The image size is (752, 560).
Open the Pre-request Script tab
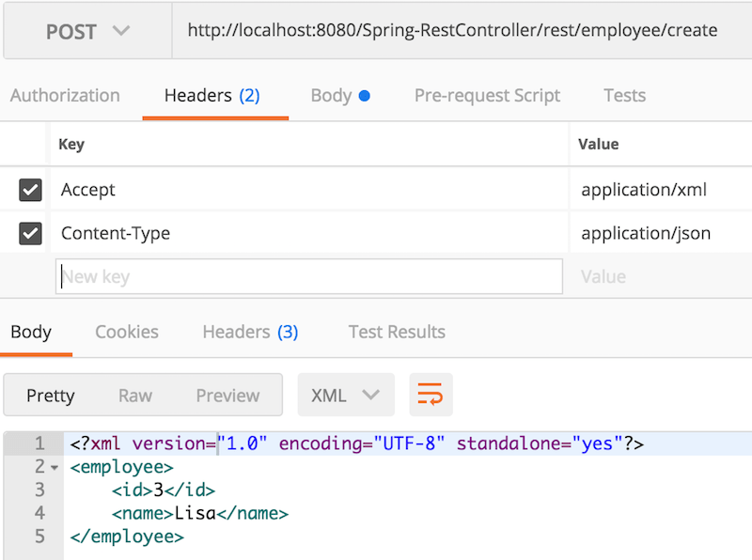pos(487,95)
